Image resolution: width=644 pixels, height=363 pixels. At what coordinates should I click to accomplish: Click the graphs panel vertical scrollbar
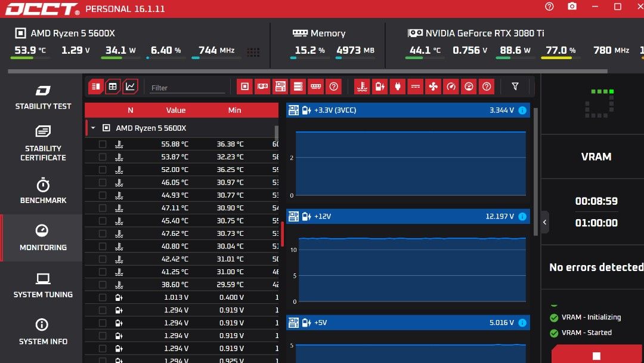[x=535, y=172]
